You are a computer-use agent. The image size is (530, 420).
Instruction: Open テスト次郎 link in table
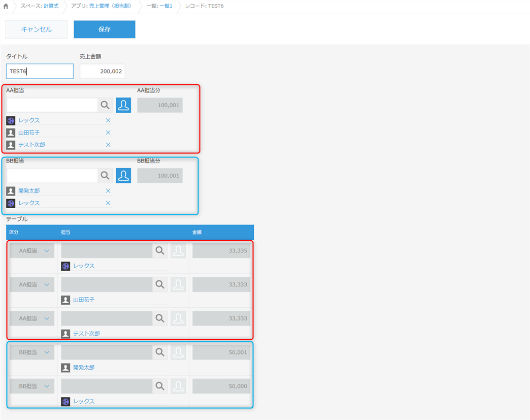click(86, 334)
